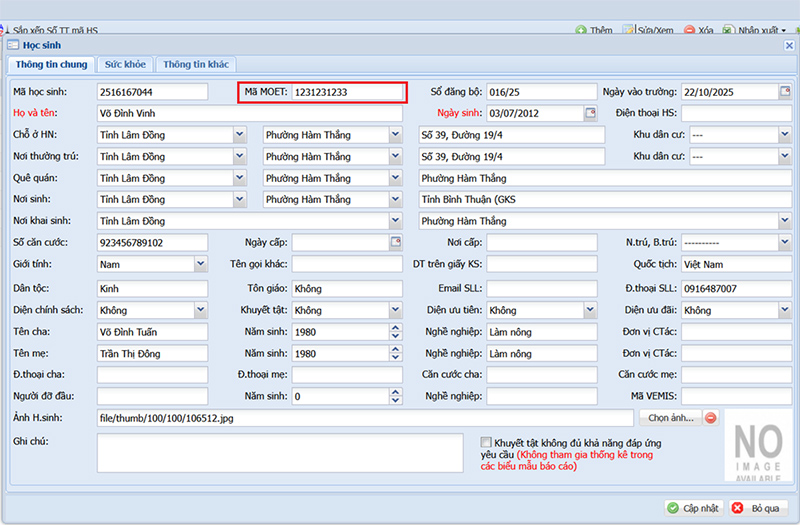This screenshot has height=525, width=800.
Task: Click Thêm in the background toolbar
Action: (x=594, y=30)
